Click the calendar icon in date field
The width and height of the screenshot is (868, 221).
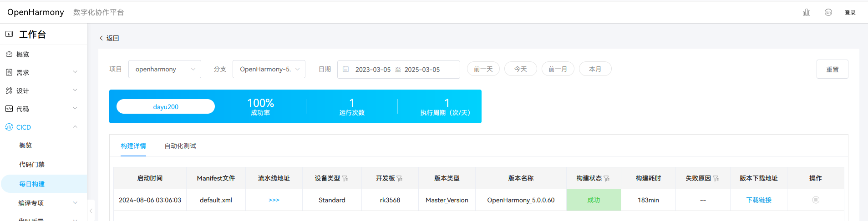pyautogui.click(x=346, y=69)
